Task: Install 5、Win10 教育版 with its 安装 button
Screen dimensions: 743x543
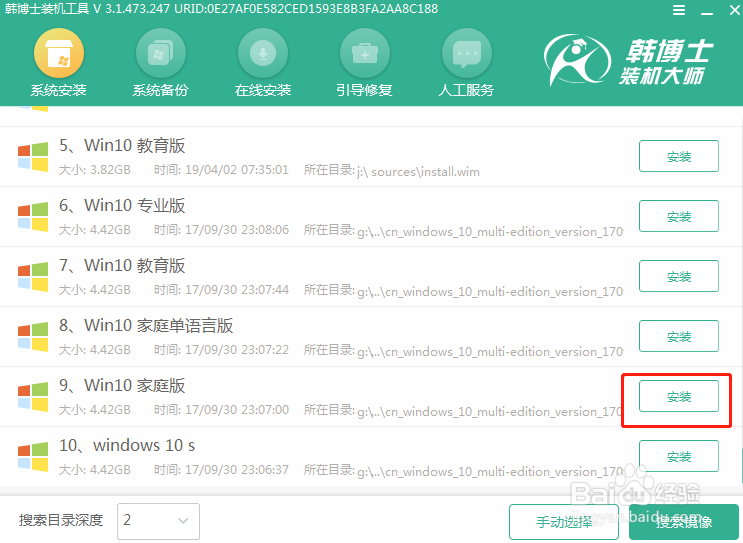Action: pyautogui.click(x=679, y=156)
